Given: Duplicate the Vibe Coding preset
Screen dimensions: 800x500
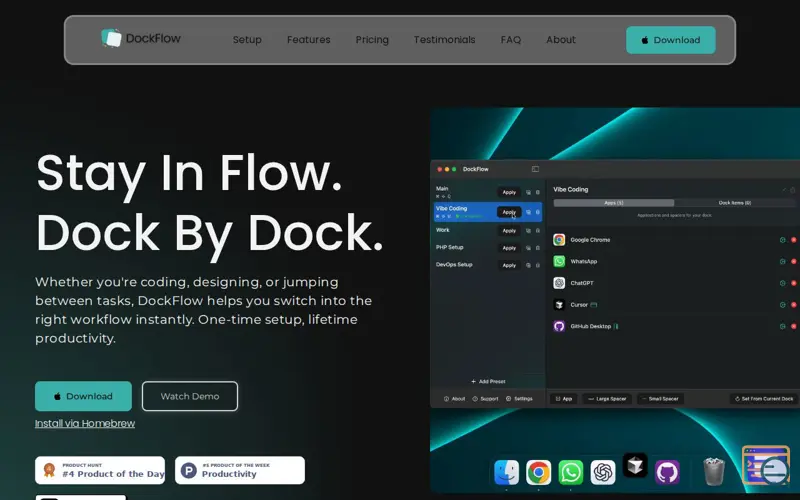Looking at the screenshot, I should point(528,212).
